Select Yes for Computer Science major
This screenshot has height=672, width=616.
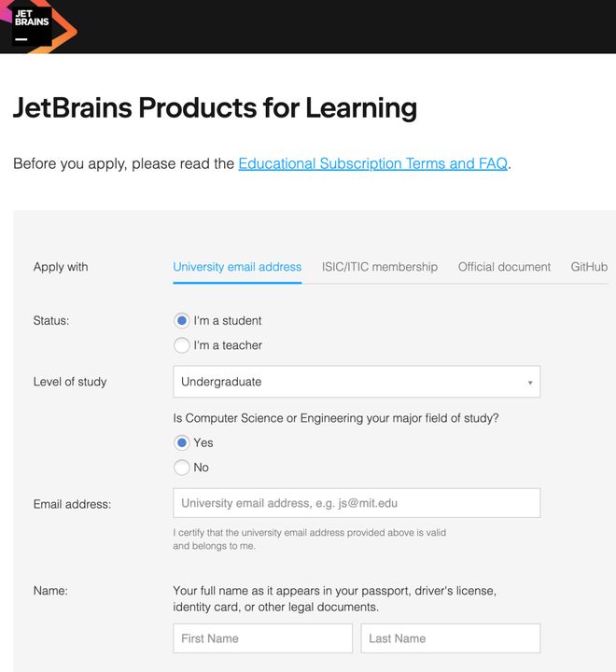[182, 442]
